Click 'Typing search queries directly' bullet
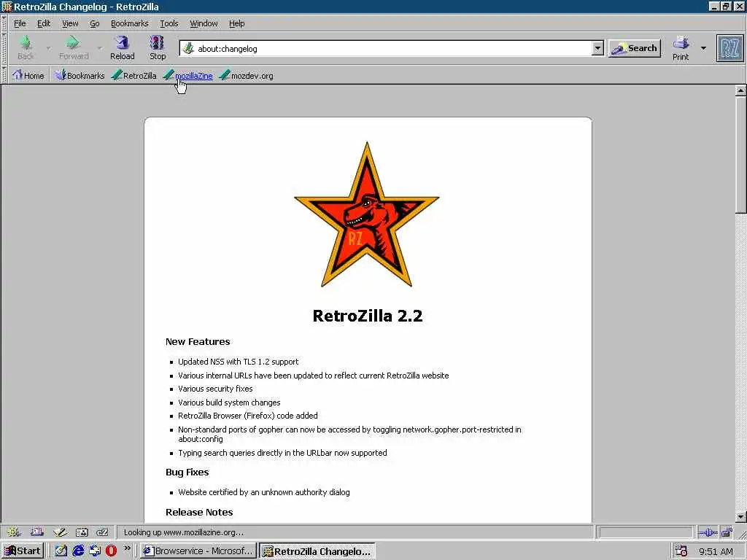Image resolution: width=747 pixels, height=560 pixels. click(282, 453)
